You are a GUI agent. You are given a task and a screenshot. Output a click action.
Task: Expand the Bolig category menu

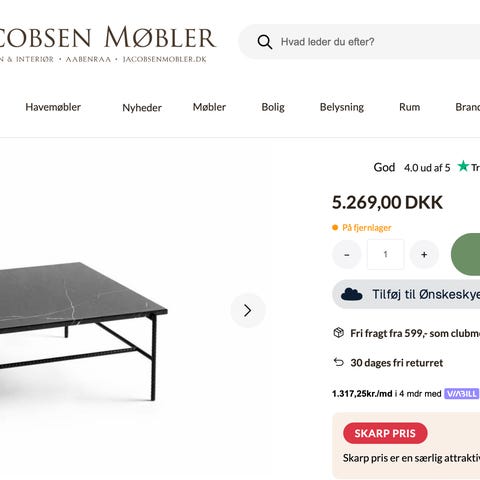coord(273,107)
